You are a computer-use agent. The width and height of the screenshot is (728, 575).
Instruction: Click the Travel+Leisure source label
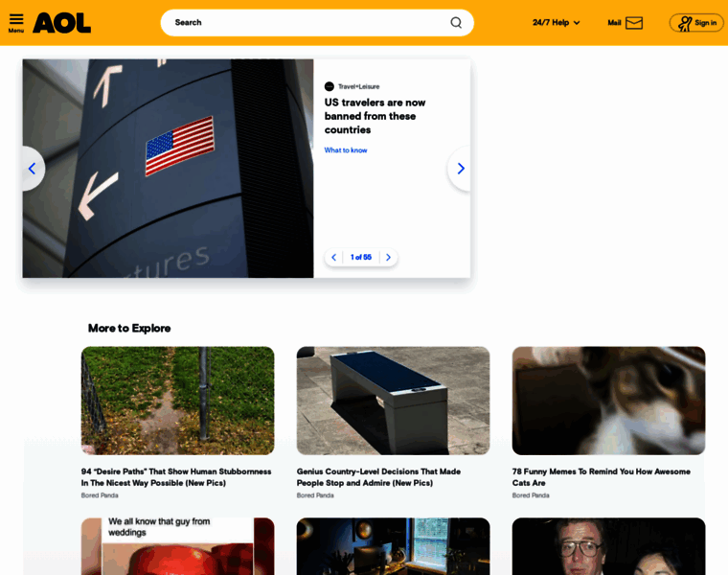pyautogui.click(x=358, y=86)
